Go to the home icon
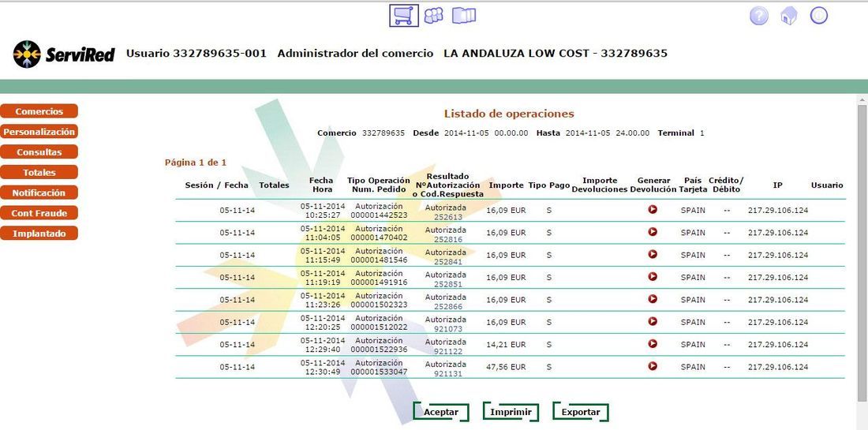868x430 pixels. coord(789,16)
